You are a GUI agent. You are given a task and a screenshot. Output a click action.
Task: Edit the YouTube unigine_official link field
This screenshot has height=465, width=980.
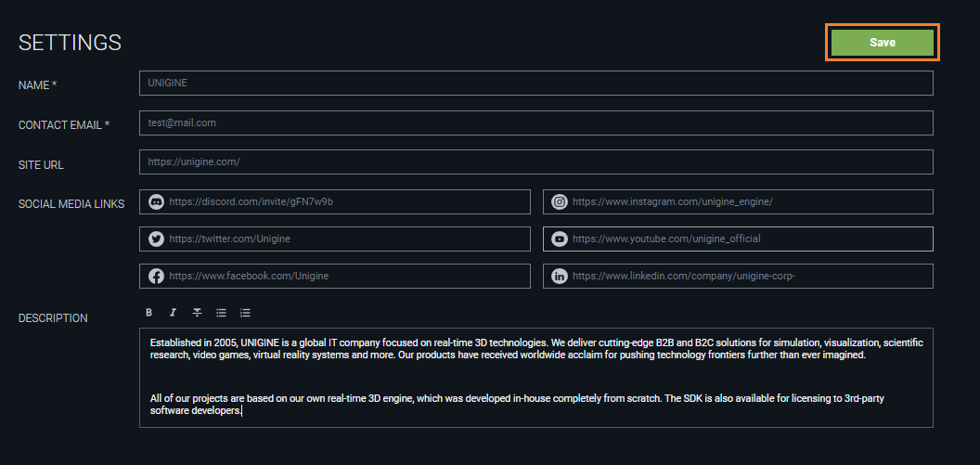(x=738, y=239)
